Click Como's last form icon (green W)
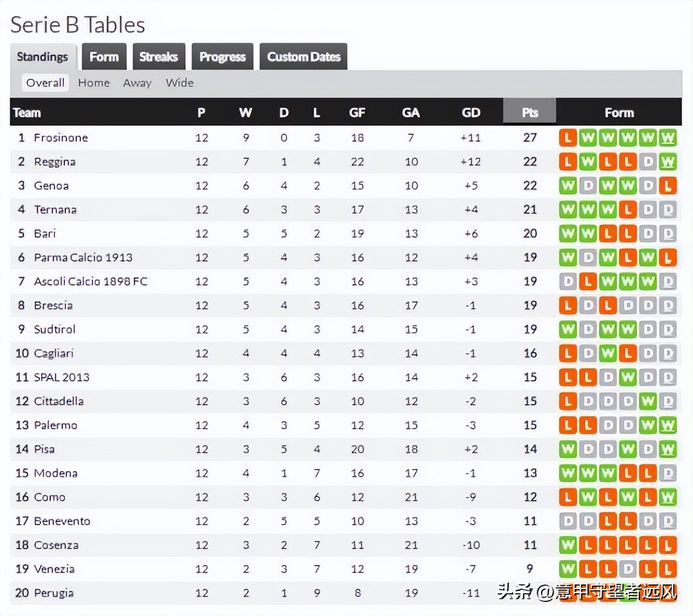The width and height of the screenshot is (693, 616). coord(668,497)
